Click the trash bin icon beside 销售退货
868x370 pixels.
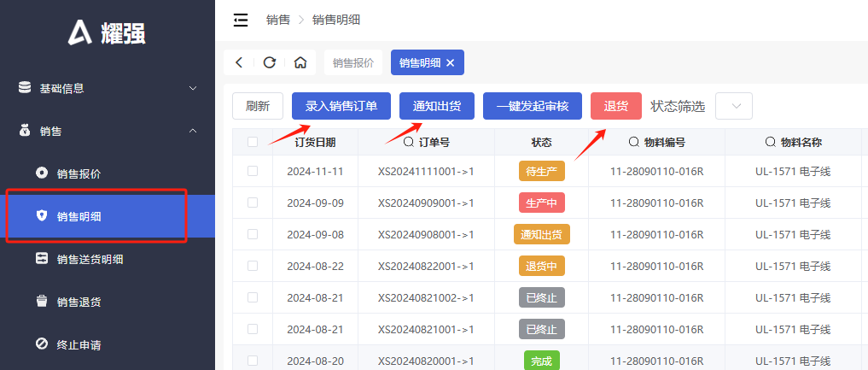pos(42,302)
